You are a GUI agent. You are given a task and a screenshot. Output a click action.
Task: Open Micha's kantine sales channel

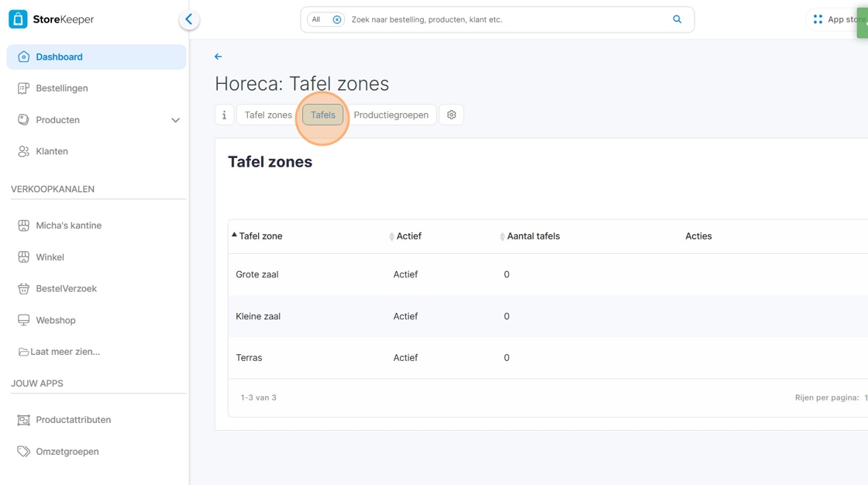point(68,225)
